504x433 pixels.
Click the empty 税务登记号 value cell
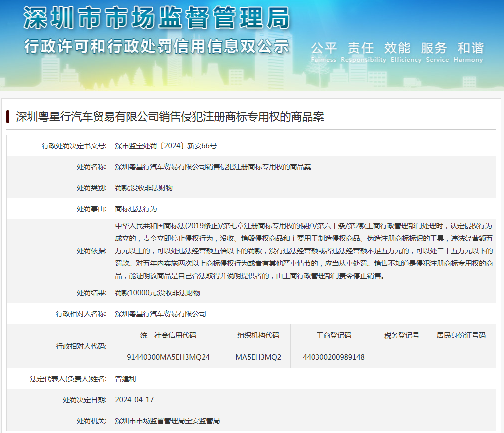coord(402,357)
